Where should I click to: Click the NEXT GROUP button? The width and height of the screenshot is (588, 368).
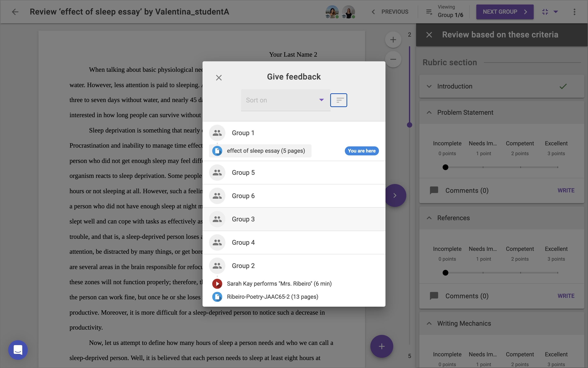[x=505, y=12]
